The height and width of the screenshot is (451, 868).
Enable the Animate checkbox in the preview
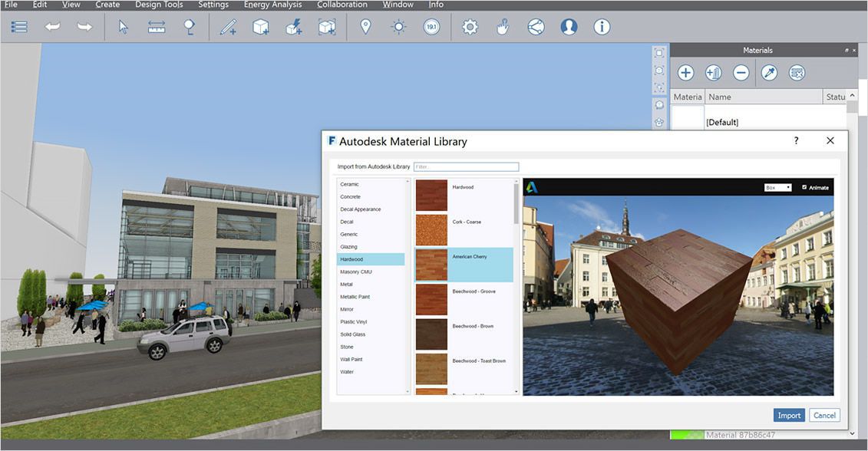(805, 186)
